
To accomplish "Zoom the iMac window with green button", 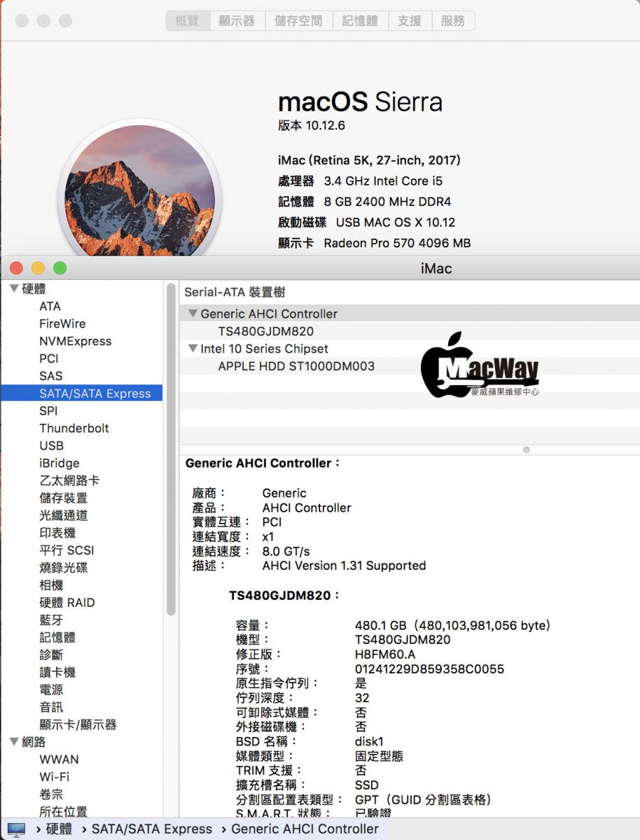I will 60,268.
